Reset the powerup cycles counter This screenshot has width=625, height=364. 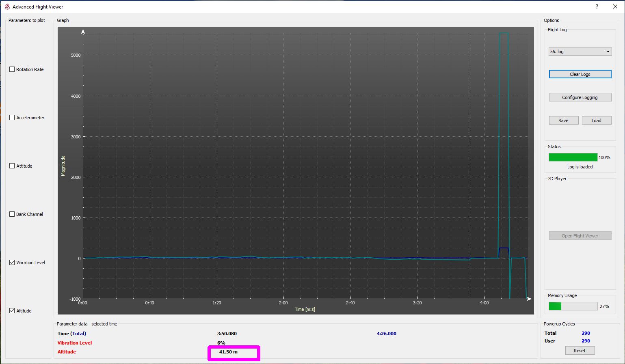point(580,351)
